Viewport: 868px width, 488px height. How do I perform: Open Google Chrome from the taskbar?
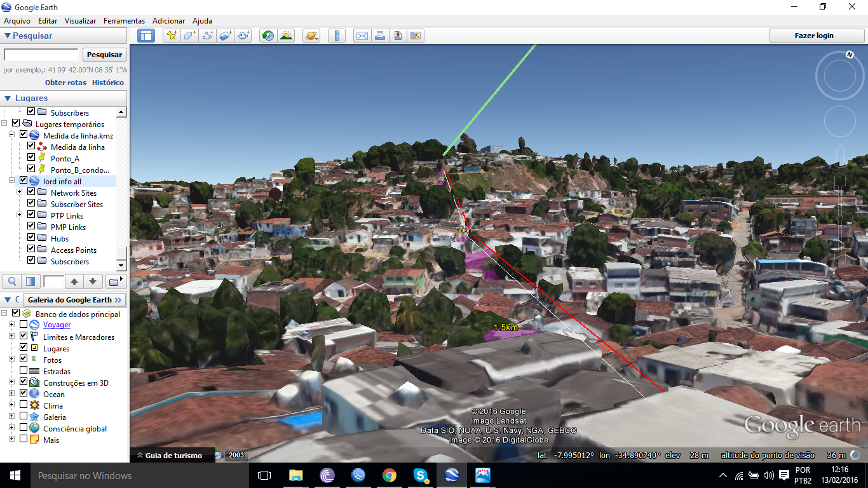coord(390,475)
